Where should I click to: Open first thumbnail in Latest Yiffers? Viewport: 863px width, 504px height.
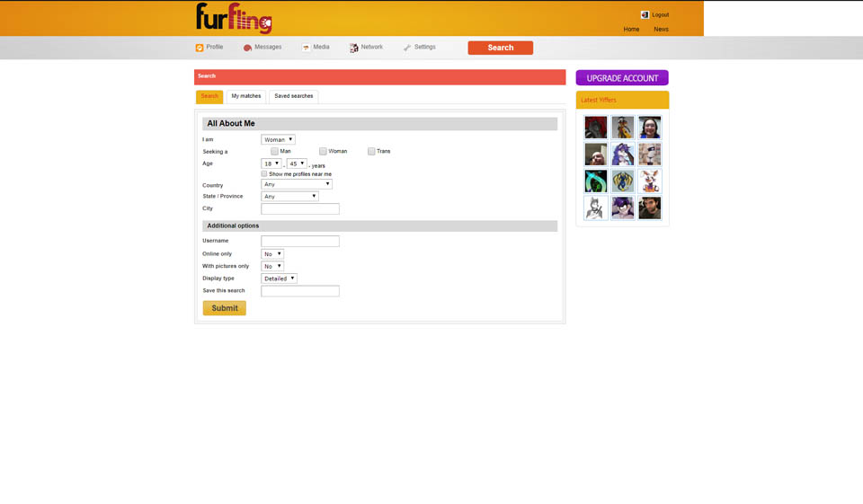point(595,127)
